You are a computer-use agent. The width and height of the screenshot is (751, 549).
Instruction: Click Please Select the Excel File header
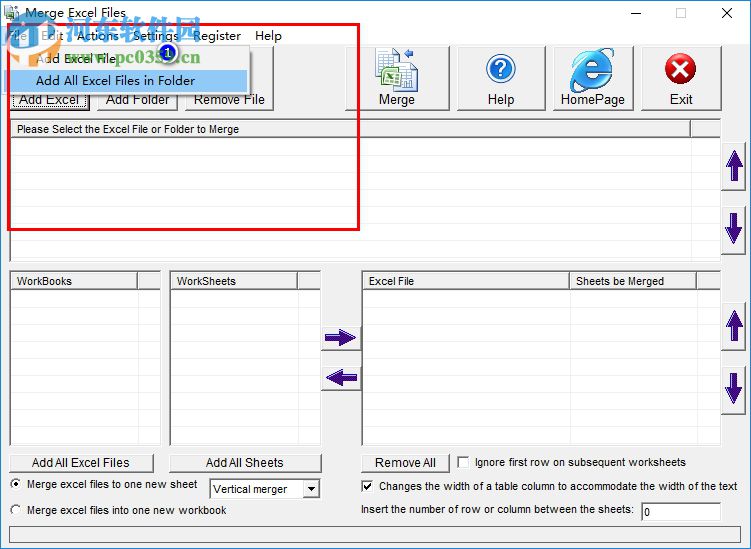[x=350, y=129]
